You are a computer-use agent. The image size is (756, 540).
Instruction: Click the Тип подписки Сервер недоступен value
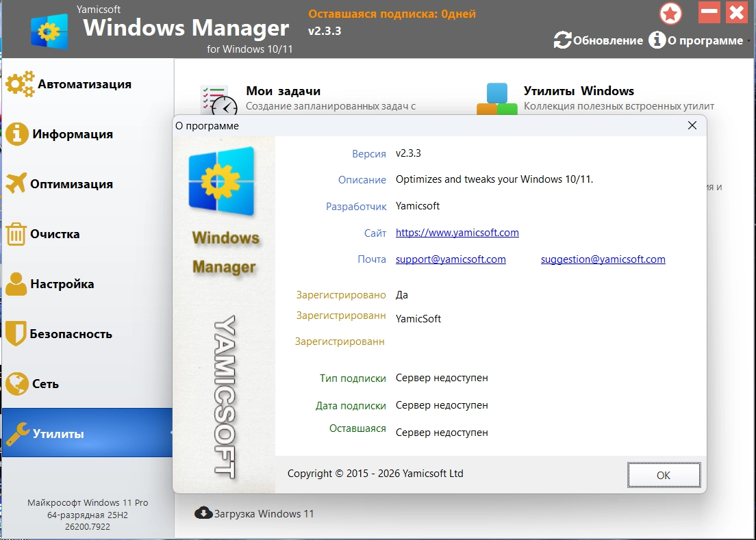[x=442, y=378]
